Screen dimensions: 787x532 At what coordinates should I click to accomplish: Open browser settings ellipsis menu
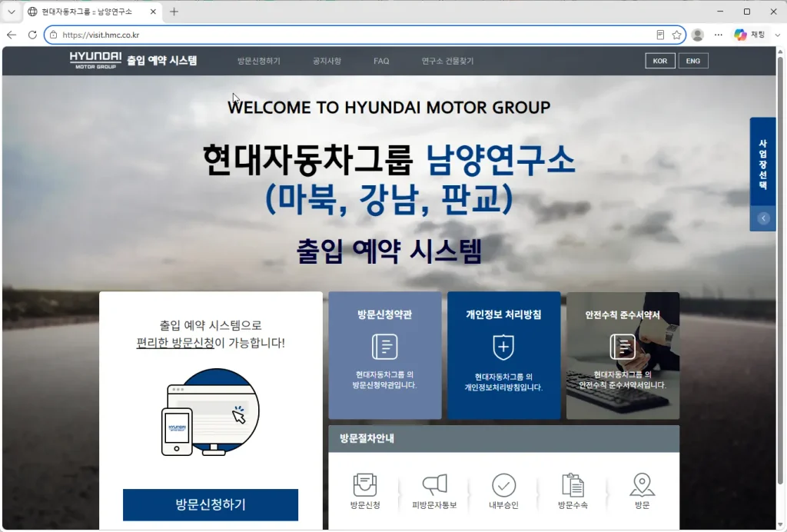(719, 35)
